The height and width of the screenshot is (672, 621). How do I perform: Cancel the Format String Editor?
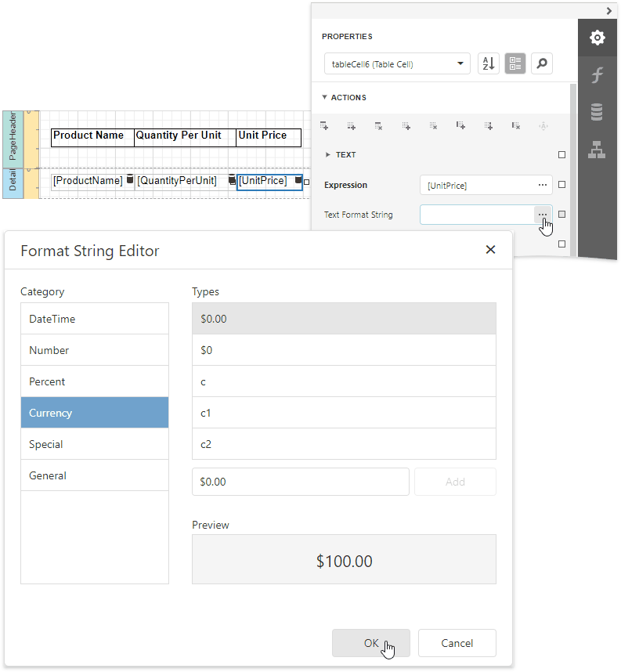pos(457,642)
